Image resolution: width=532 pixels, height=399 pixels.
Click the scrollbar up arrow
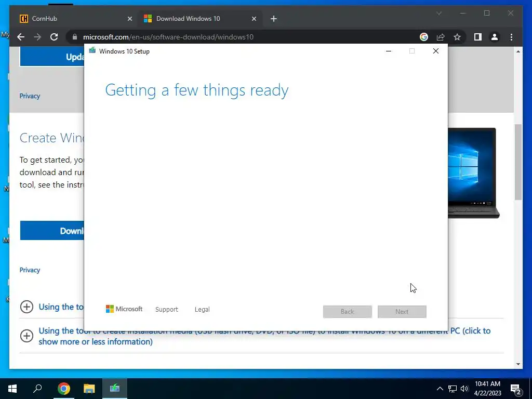[518, 51]
